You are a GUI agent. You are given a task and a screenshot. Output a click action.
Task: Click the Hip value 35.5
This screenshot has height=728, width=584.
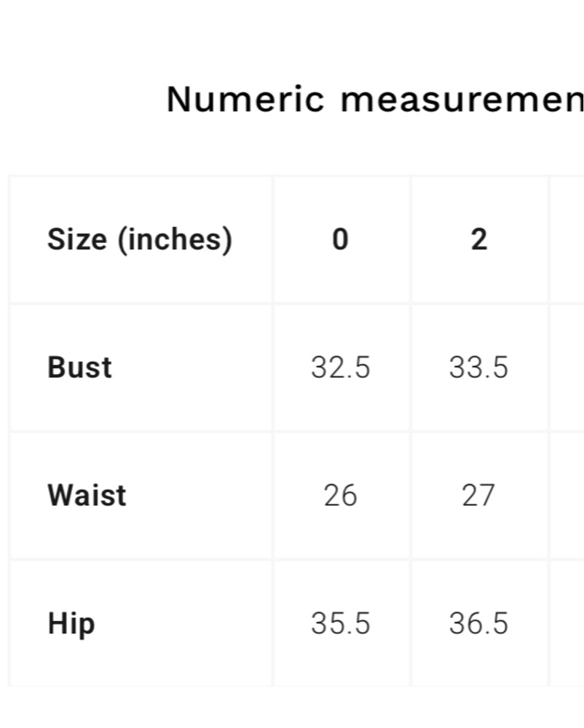click(341, 623)
